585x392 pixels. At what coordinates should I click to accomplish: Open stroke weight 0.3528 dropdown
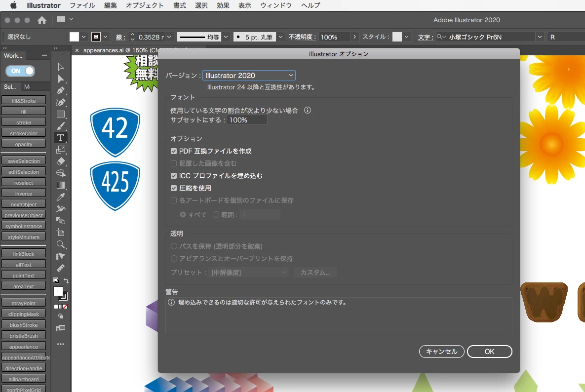(169, 37)
